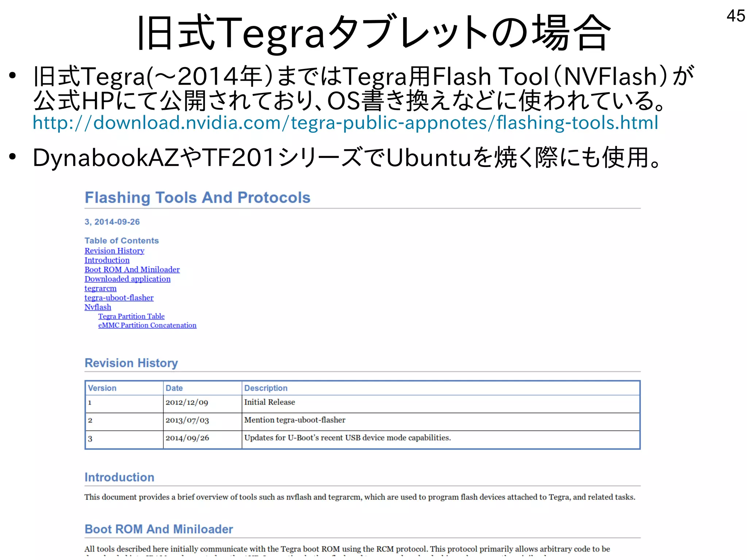747x560 pixels.
Task: Click version 1 cell in table
Action: point(124,404)
